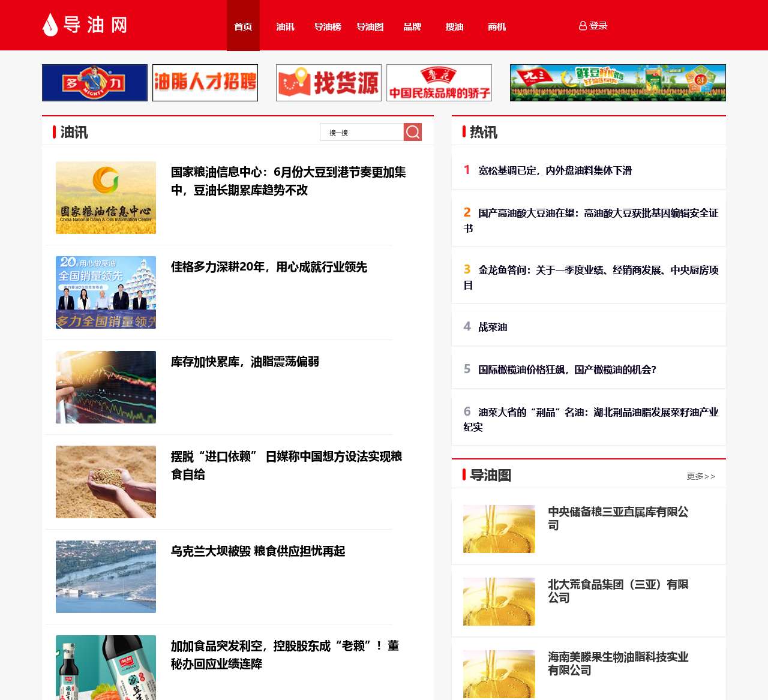Open the 鲁花 中国民族品牌的骄子 banner

tap(439, 82)
